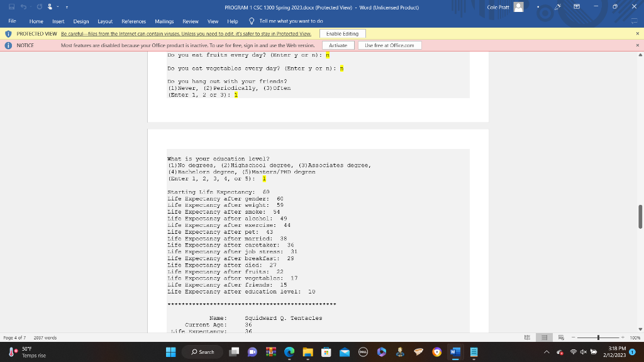Open the Chat app on taskbar
The image size is (644, 362).
coord(252,352)
